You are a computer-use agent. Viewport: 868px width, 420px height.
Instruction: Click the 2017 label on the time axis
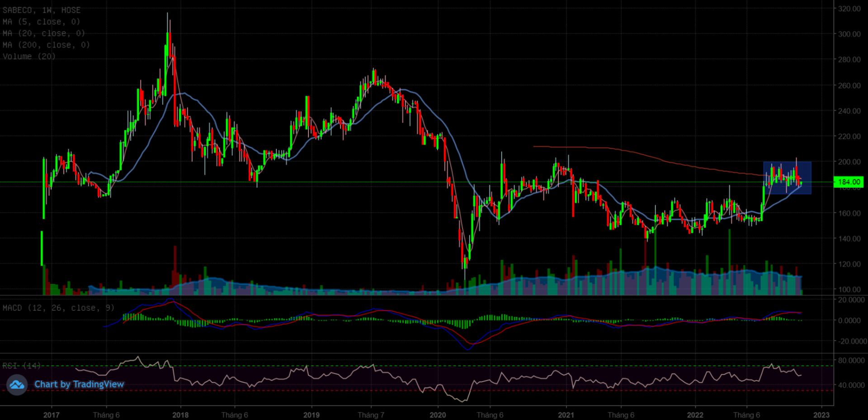pyautogui.click(x=51, y=415)
